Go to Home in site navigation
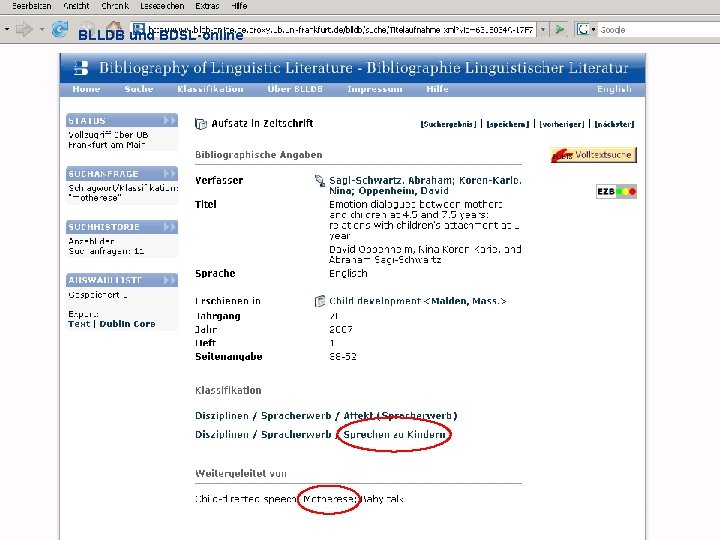The image size is (720, 540). click(x=86, y=89)
